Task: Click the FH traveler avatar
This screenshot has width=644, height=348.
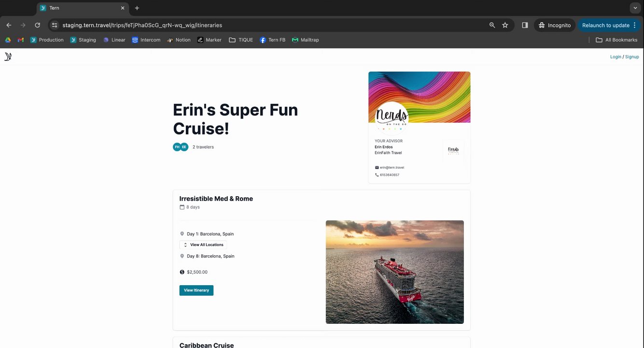Action: 177,147
